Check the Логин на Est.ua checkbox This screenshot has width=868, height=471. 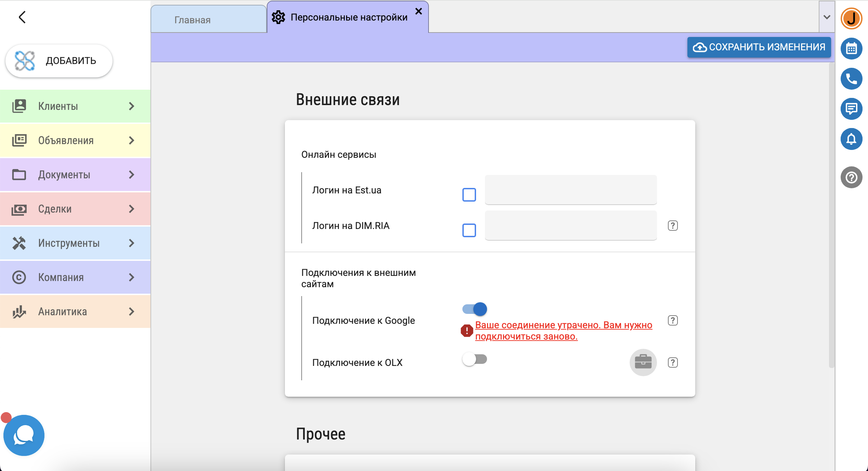pyautogui.click(x=469, y=195)
